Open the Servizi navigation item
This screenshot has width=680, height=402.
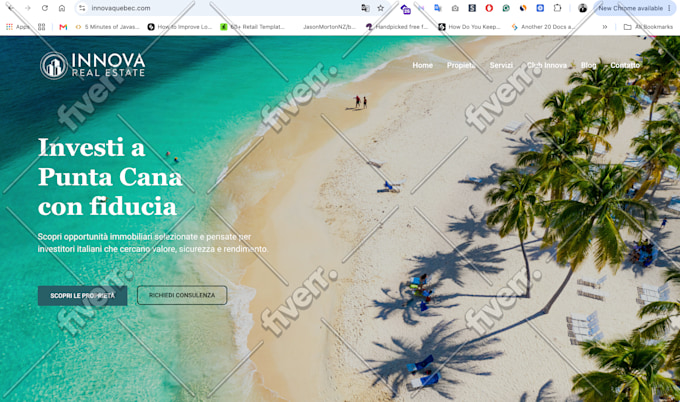501,65
